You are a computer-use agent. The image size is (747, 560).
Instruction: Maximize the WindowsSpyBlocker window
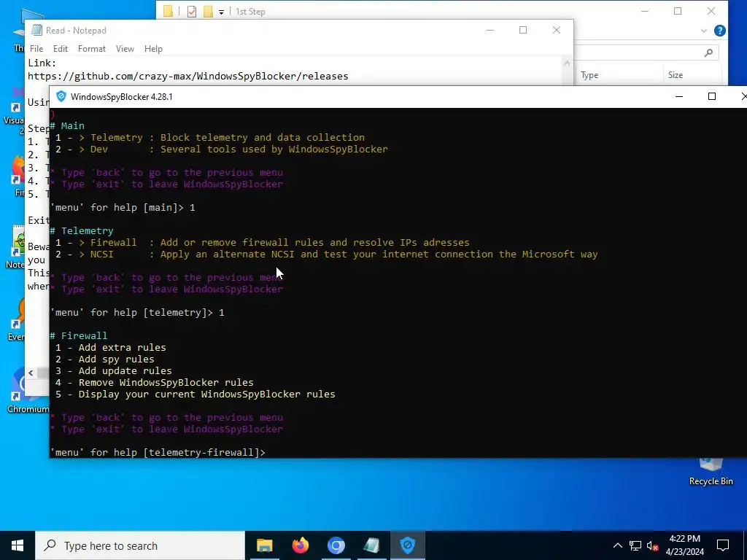pos(712,97)
